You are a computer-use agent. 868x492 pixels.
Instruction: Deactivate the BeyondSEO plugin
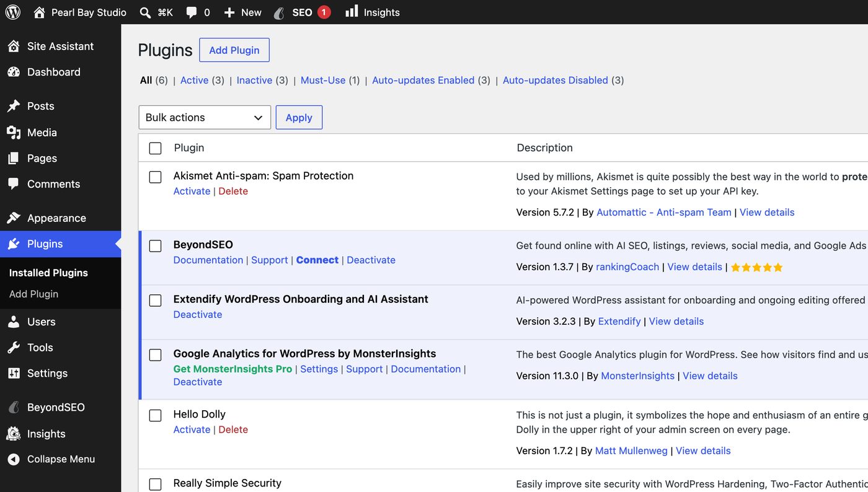(x=371, y=260)
